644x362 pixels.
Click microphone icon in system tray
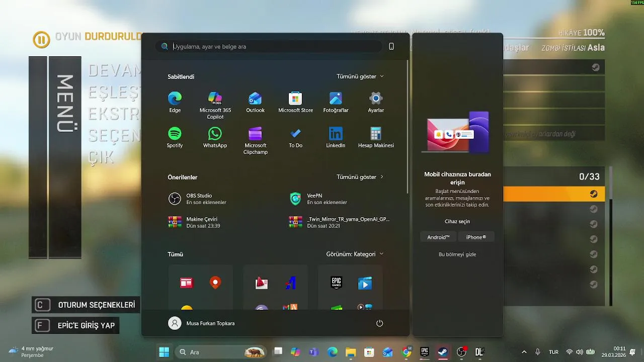(538, 352)
